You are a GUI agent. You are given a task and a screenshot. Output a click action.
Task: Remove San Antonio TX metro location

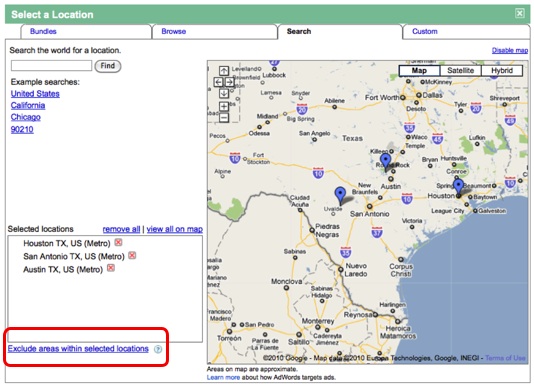point(132,256)
